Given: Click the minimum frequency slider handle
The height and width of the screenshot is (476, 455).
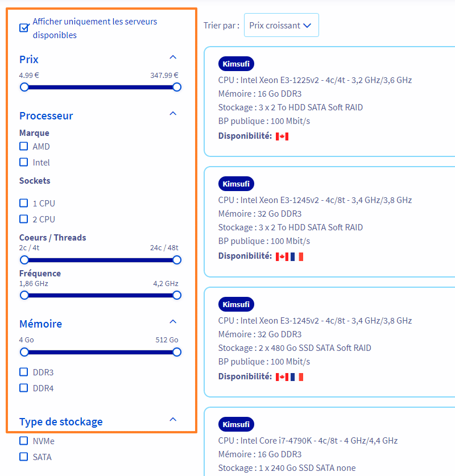Looking at the screenshot, I should (x=24, y=295).
